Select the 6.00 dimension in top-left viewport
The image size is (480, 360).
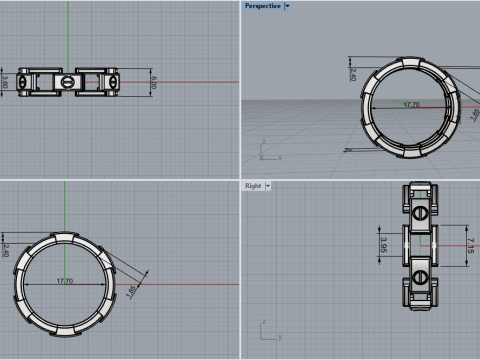tap(154, 83)
